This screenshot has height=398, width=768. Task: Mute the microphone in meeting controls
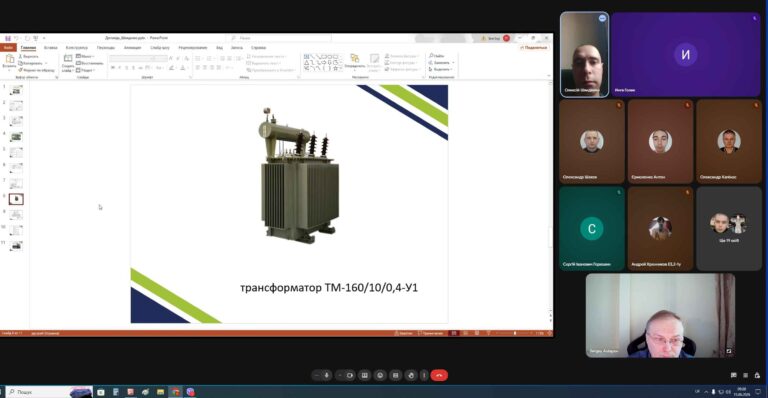(x=327, y=375)
